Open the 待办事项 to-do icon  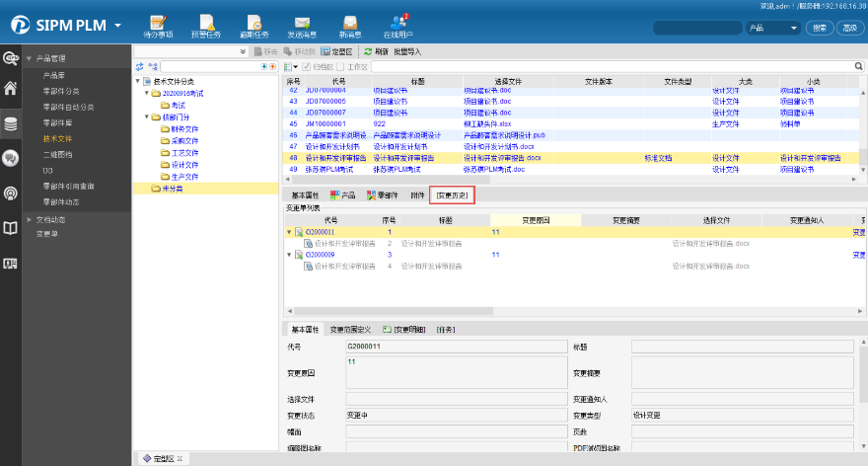(157, 22)
